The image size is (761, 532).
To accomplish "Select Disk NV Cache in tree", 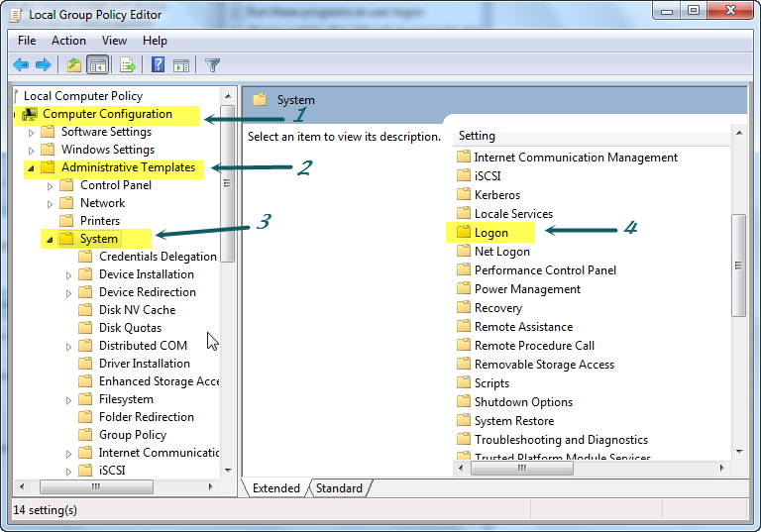I will [138, 310].
